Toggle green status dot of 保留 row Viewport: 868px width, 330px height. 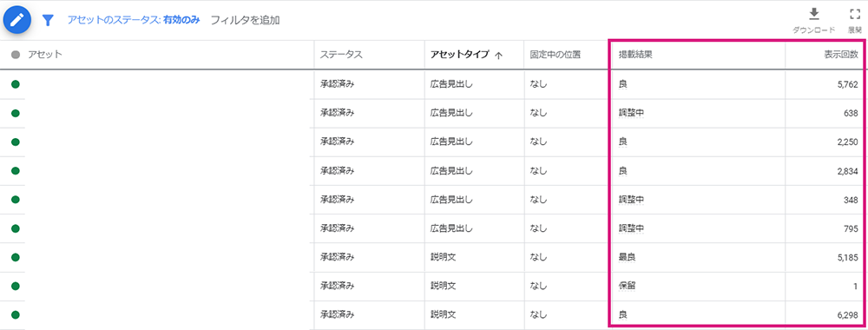[x=16, y=287]
